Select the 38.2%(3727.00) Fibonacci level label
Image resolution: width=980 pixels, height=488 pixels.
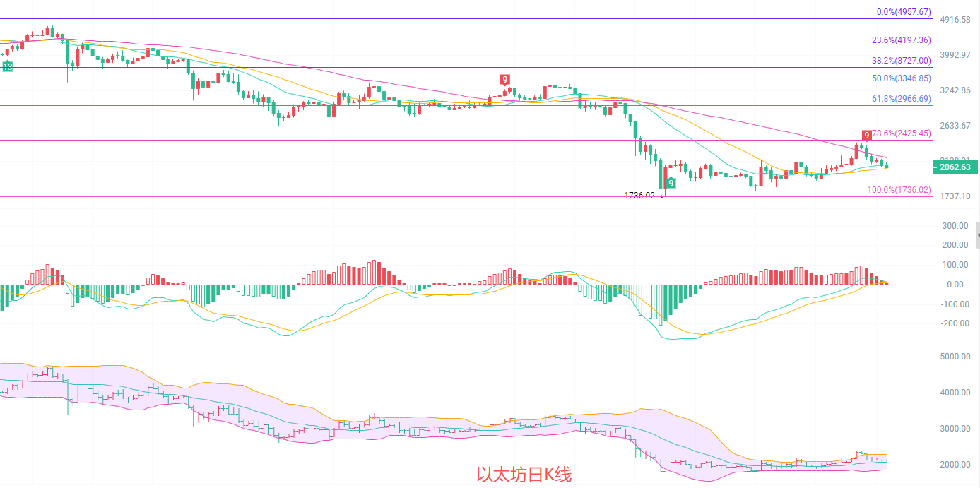(902, 61)
